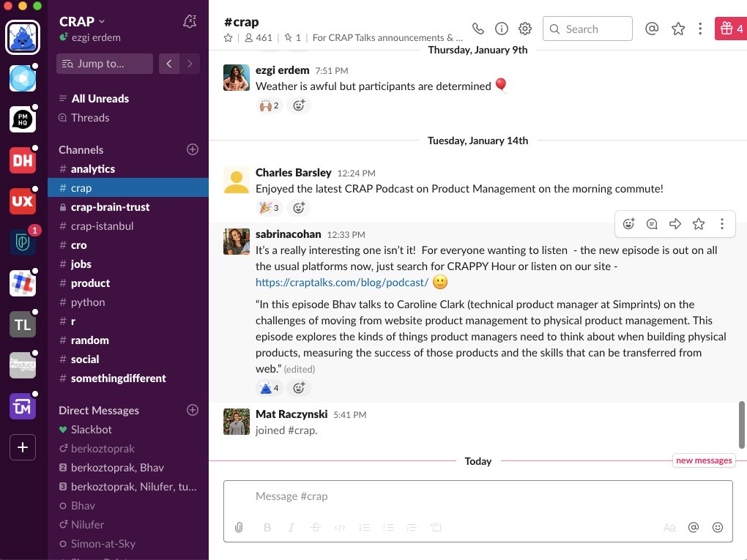Image resolution: width=747 pixels, height=560 pixels.
Task: Click the message list scrollbar
Action: (x=741, y=425)
